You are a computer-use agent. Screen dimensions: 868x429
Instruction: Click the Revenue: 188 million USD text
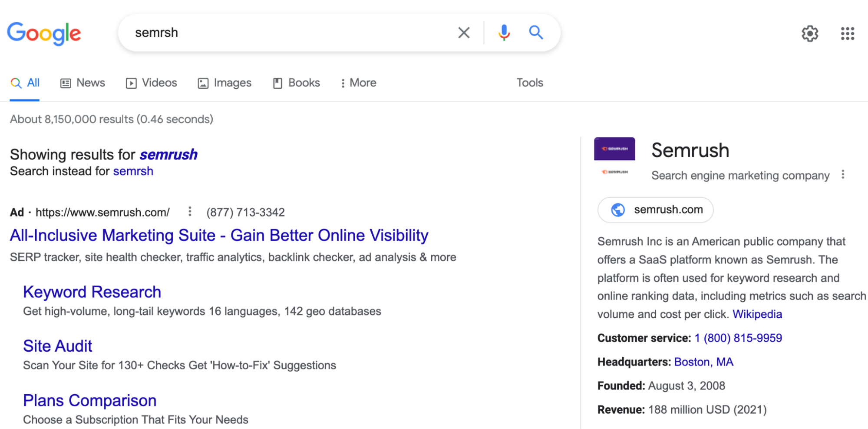pos(682,410)
